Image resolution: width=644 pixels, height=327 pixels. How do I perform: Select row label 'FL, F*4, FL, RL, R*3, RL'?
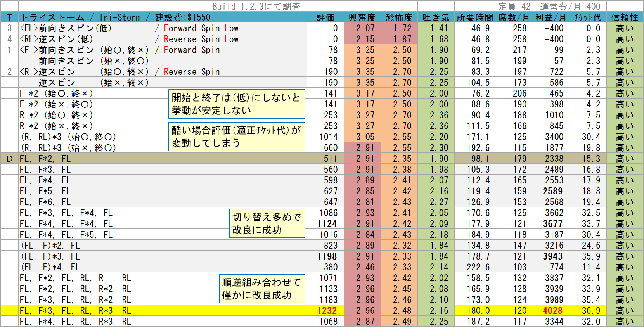[76, 322]
